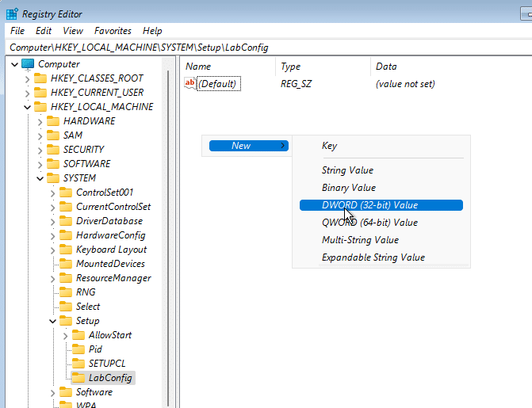Choose New in the context menu
532x408 pixels.
[249, 146]
